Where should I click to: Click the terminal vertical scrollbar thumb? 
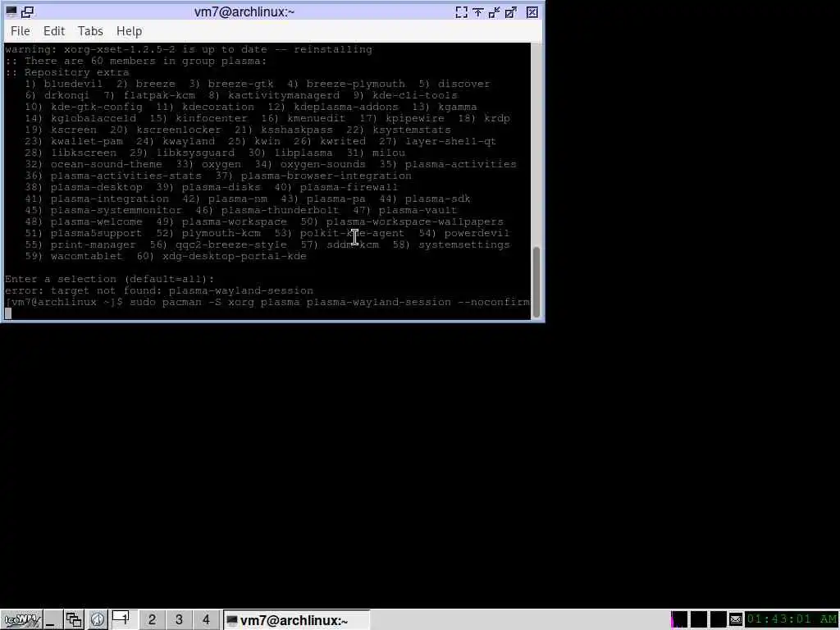tap(536, 282)
